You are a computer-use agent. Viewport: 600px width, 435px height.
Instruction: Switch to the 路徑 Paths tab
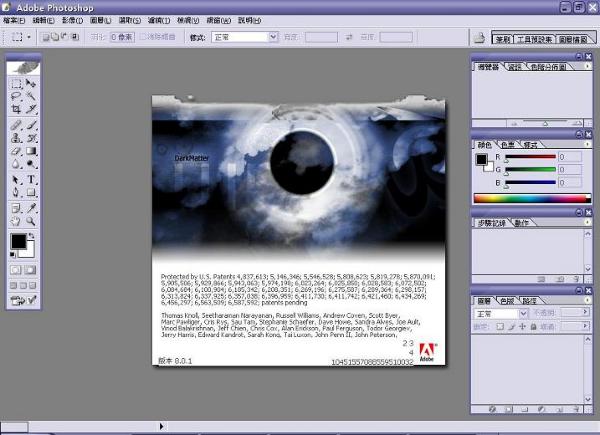[x=530, y=301]
